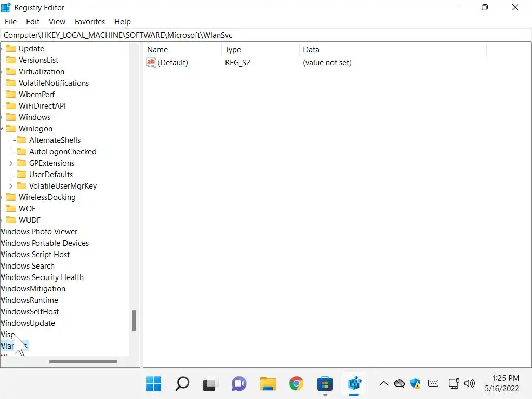
Task: Select the VolatileUserMgrKey folder icon
Action: coord(21,185)
